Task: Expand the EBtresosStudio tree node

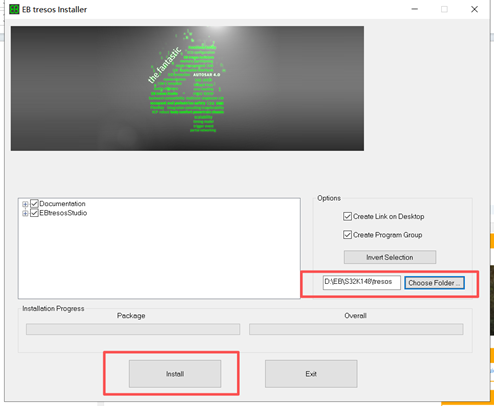Action: 25,213
